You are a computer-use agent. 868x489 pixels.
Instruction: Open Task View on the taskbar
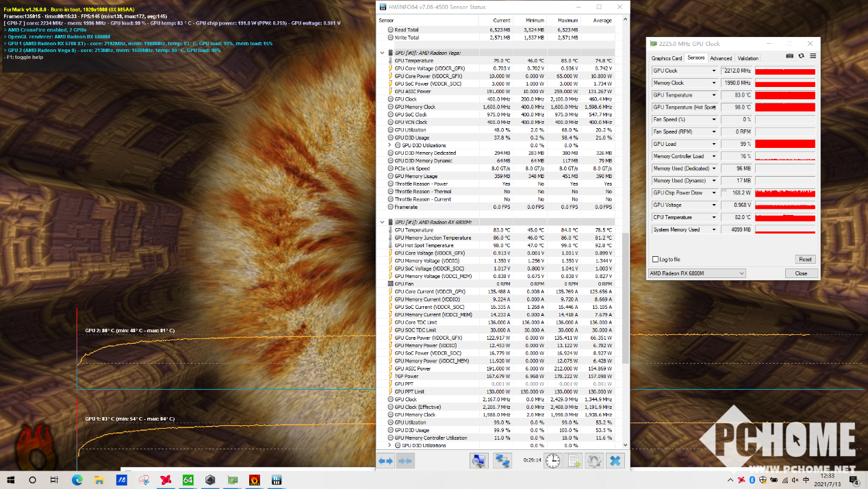pos(55,480)
